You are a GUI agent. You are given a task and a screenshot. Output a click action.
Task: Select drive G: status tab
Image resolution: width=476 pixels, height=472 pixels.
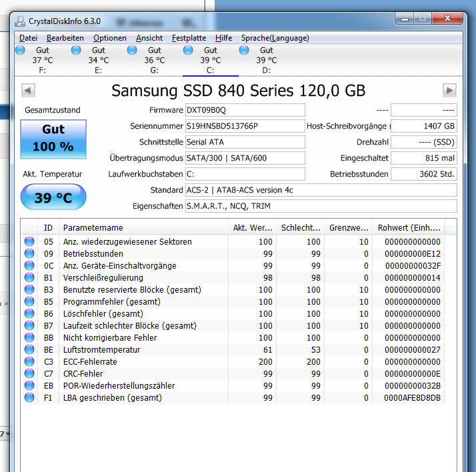point(154,60)
